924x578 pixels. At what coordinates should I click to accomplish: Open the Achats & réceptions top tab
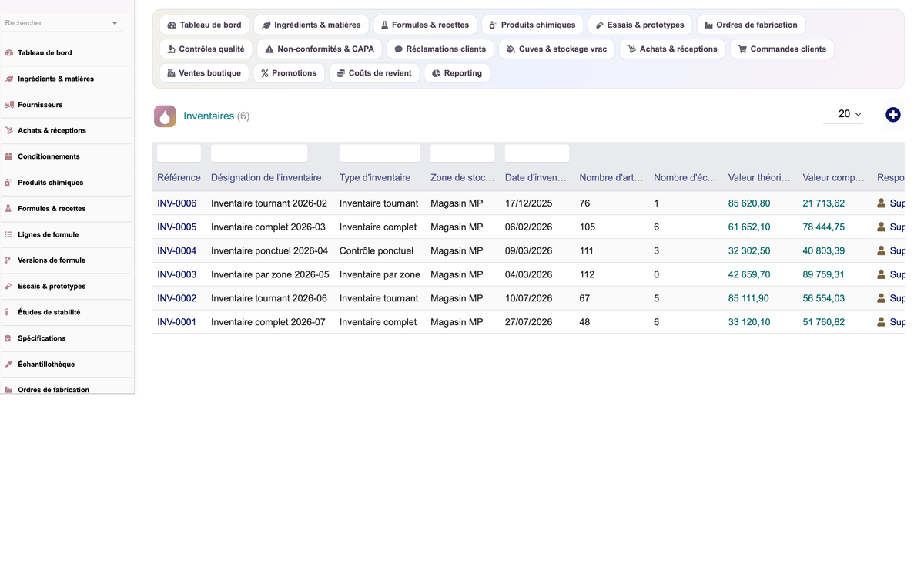coord(672,49)
